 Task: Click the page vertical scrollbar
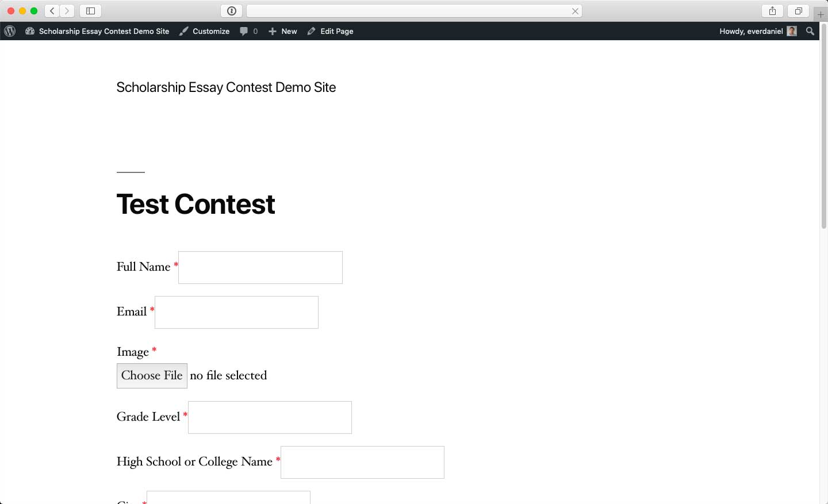point(823,126)
